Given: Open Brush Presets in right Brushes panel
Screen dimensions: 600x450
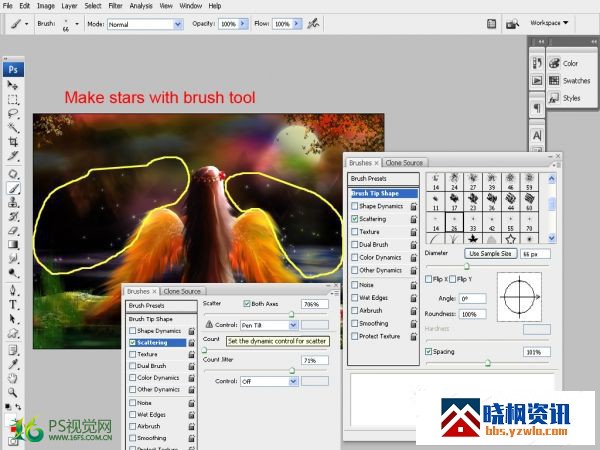Looking at the screenshot, I should coord(383,179).
